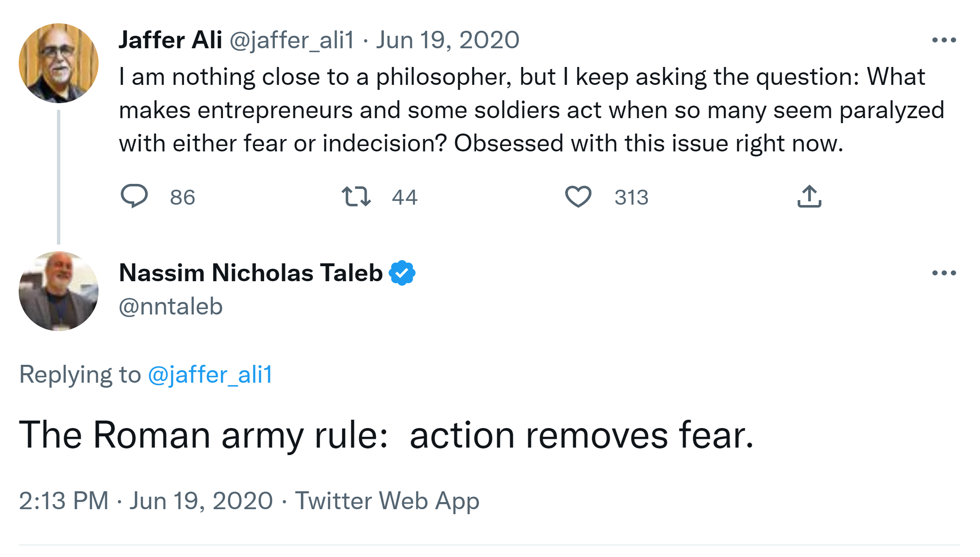Screen dimensions: 980x557
Task: Click the 86 replies count
Action: 182,197
